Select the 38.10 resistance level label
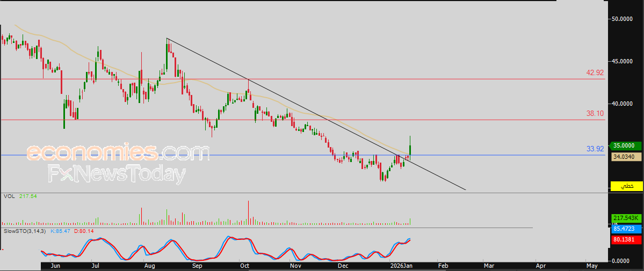Image resolution: width=644 pixels, height=271 pixels. [595, 114]
